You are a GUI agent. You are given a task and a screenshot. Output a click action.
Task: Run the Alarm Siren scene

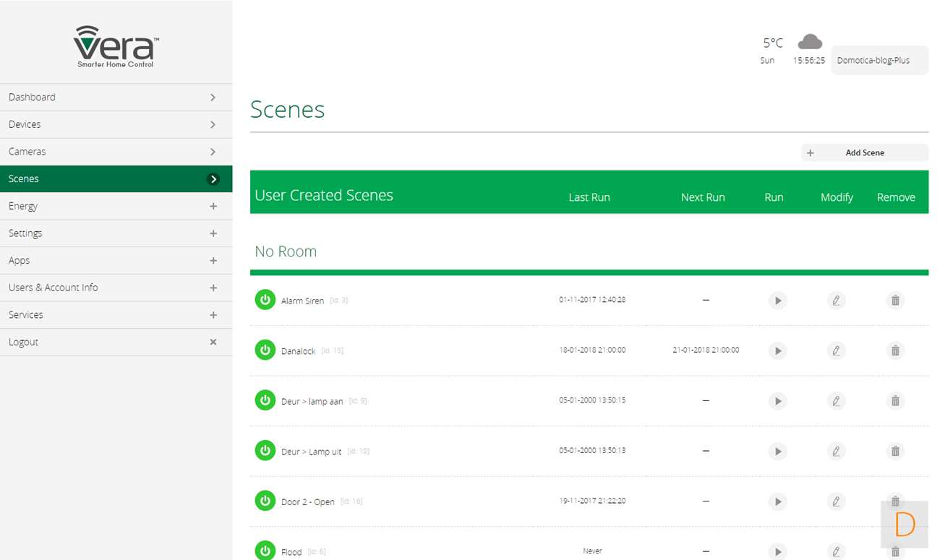[x=777, y=301]
